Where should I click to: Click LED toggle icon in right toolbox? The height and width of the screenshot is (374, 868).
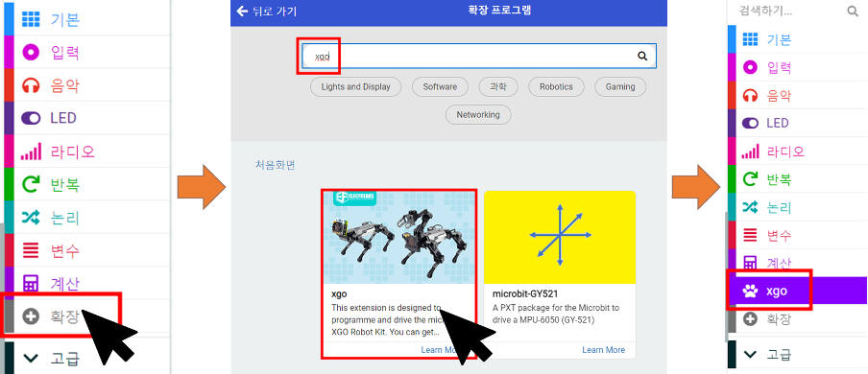(750, 123)
